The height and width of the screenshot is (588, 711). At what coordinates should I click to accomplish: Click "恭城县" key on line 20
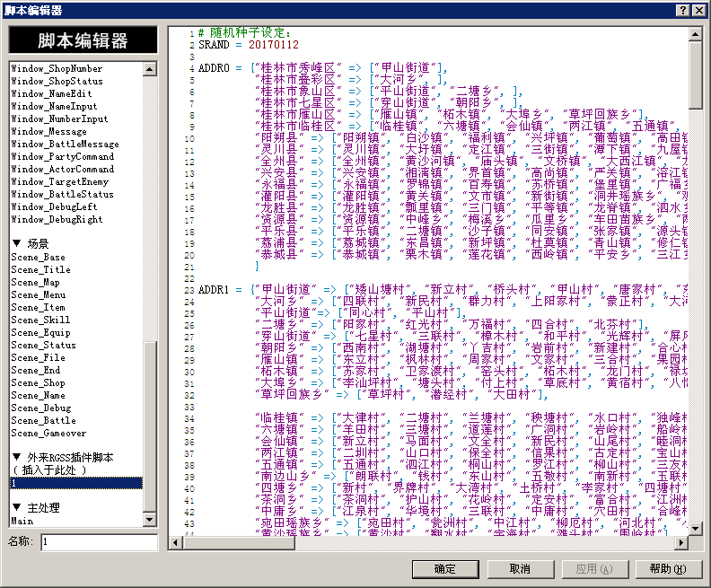(279, 254)
